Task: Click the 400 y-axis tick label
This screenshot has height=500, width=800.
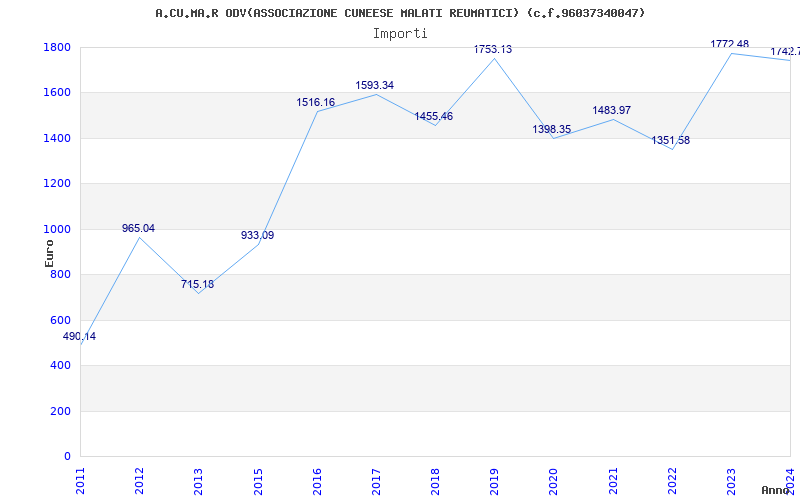Action: click(x=61, y=366)
